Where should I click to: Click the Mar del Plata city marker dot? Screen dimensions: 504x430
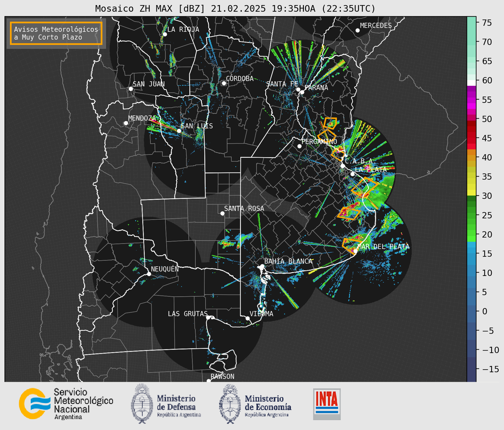pos(355,251)
